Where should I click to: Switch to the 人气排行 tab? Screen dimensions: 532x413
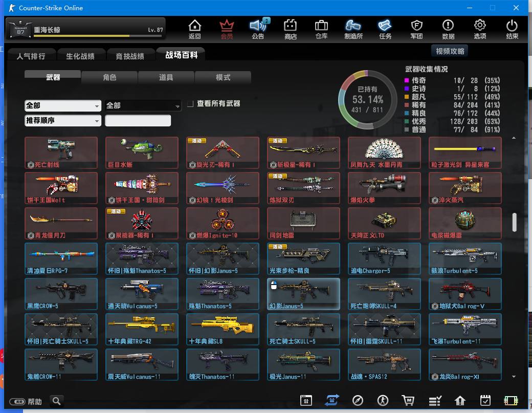point(31,56)
